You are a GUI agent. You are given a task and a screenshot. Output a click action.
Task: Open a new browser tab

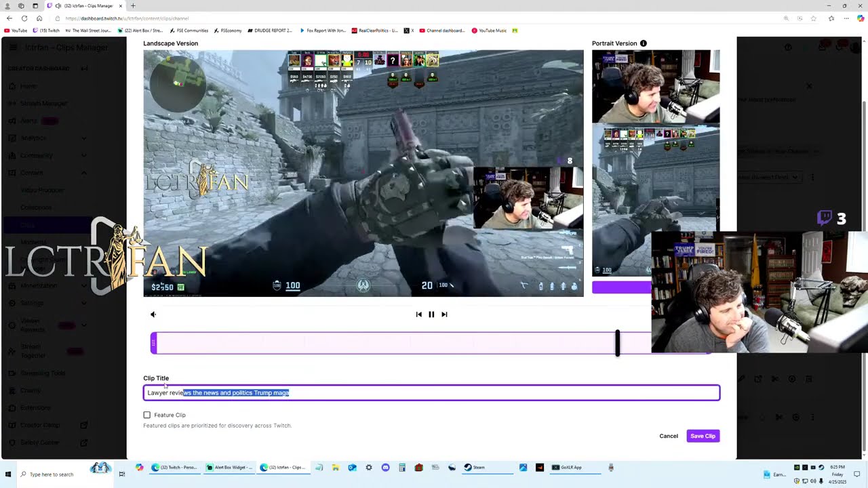pyautogui.click(x=133, y=5)
